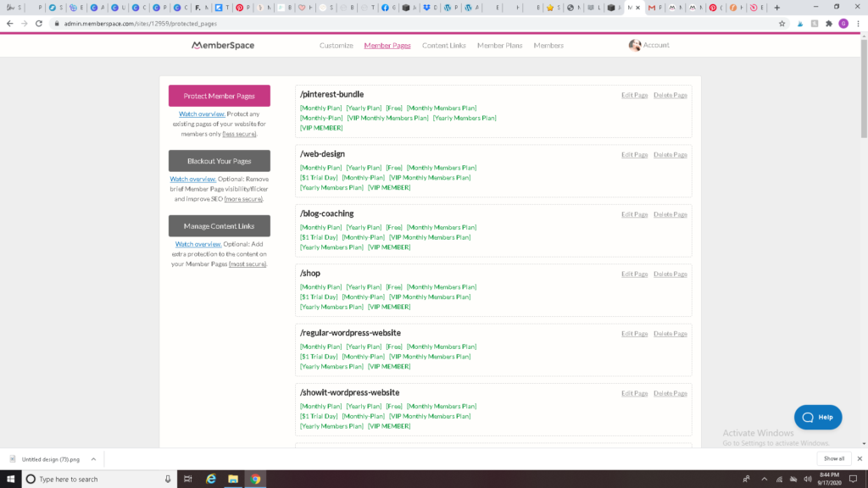The width and height of the screenshot is (868, 488).
Task: Click Show all downloads
Action: pyautogui.click(x=834, y=458)
